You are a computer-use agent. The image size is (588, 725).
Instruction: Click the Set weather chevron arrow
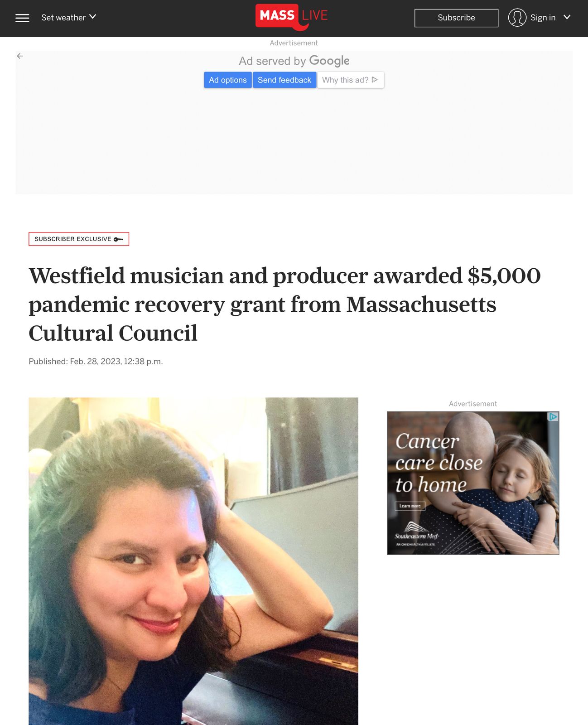click(92, 17)
